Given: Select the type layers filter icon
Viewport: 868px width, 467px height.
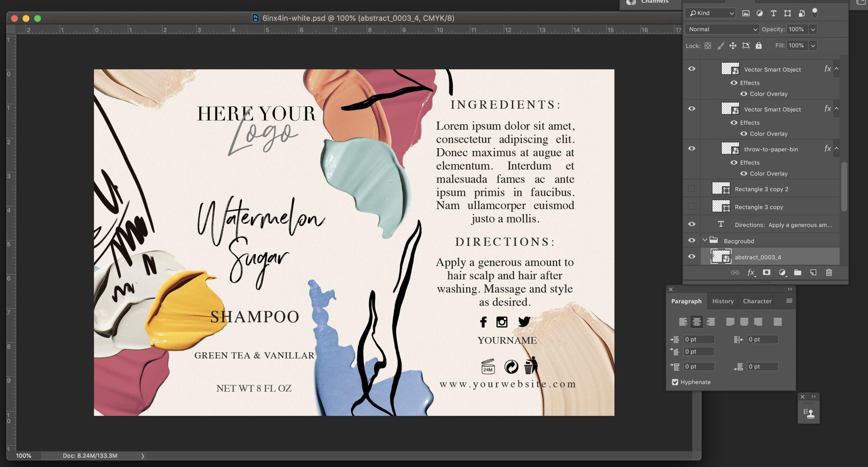Looking at the screenshot, I should (773, 14).
